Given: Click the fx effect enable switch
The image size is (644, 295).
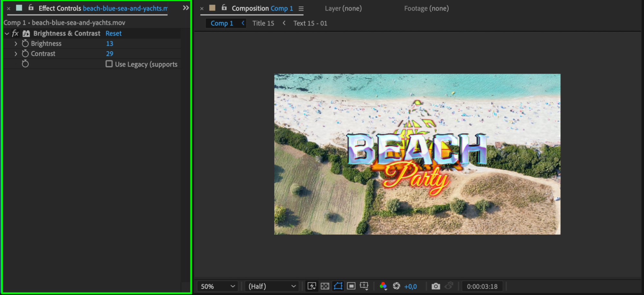Looking at the screenshot, I should tap(15, 33).
